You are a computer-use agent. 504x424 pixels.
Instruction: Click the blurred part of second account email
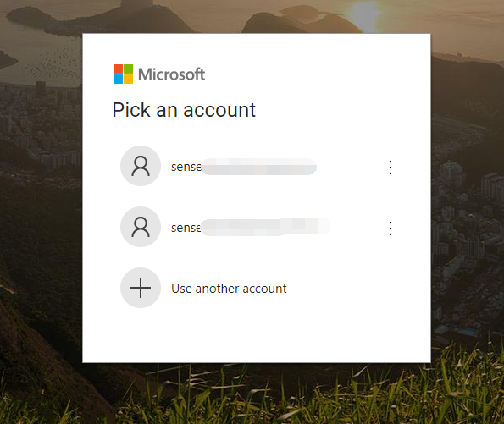[x=265, y=227]
